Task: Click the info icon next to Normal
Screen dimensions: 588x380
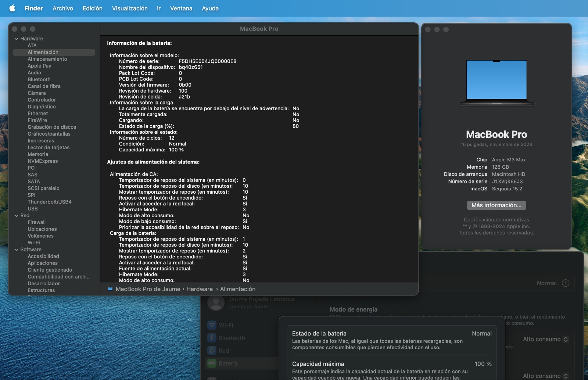Action: [566, 283]
